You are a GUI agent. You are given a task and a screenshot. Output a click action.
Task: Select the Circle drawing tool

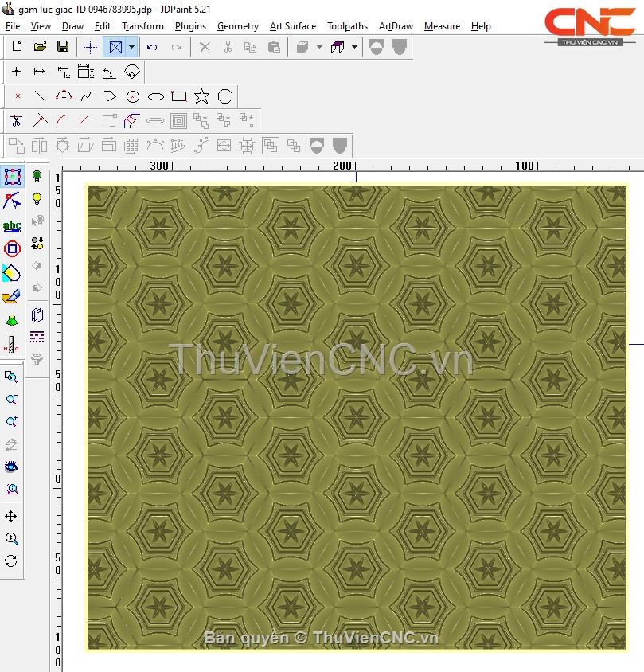(133, 96)
